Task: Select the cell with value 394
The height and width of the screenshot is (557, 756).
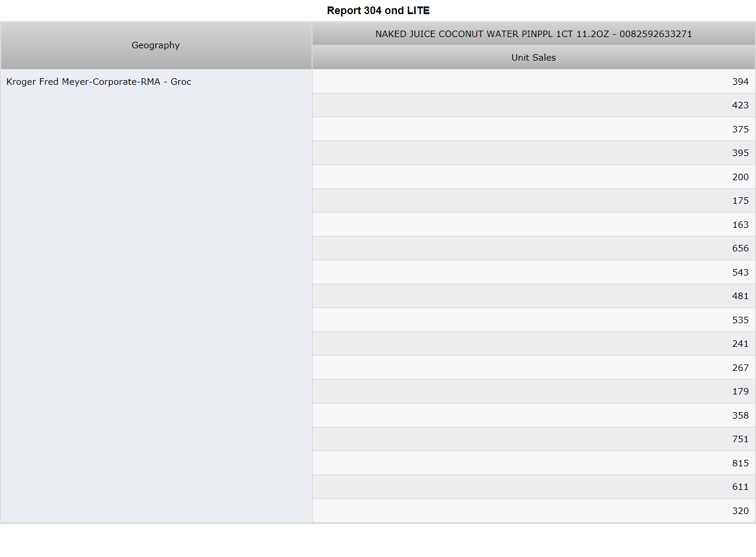Action: coord(533,81)
